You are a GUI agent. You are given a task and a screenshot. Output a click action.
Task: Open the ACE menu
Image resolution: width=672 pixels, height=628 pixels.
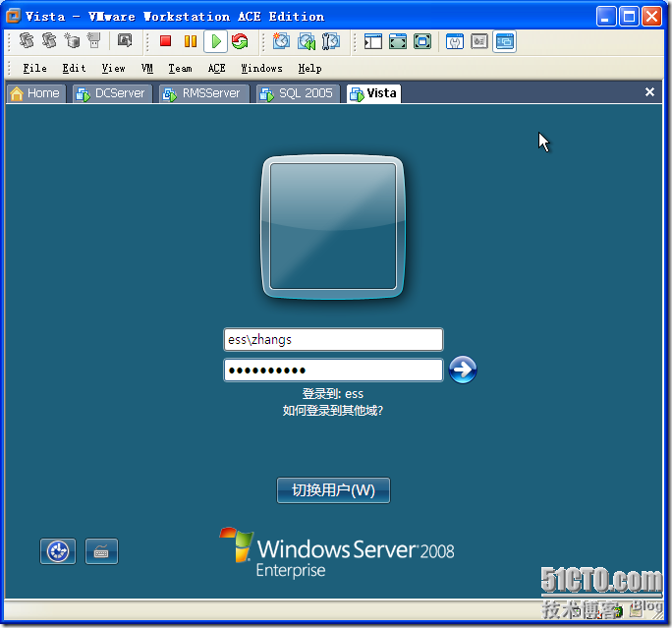[216, 68]
